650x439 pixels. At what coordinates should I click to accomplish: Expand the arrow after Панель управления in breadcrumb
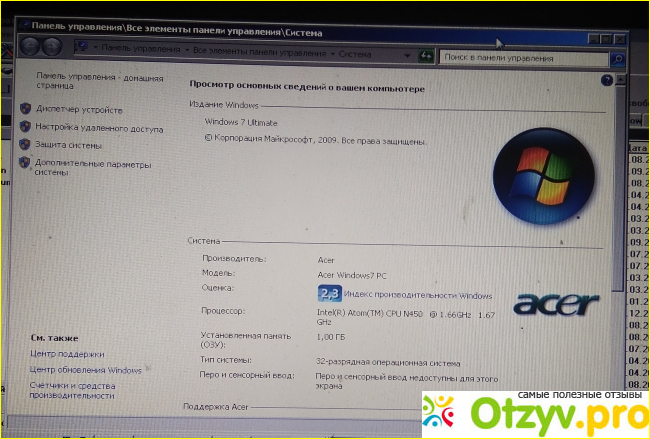pos(187,48)
